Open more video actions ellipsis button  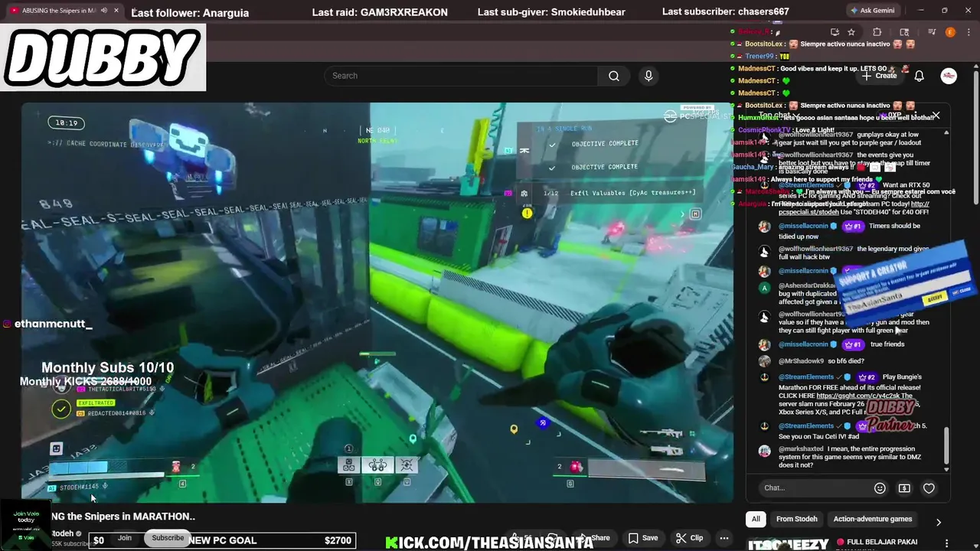[x=723, y=538]
